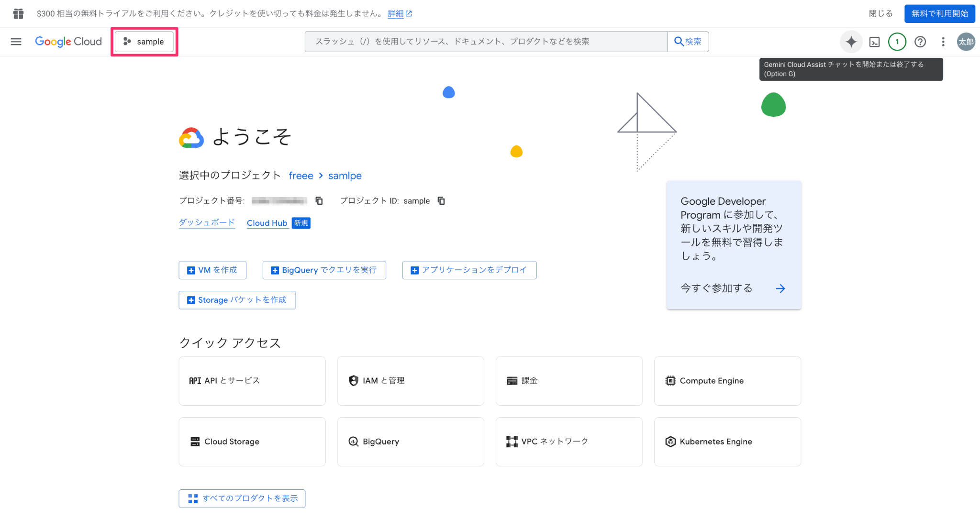The width and height of the screenshot is (980, 531).
Task: Click BigQuery でクエリを実行 button
Action: point(324,270)
